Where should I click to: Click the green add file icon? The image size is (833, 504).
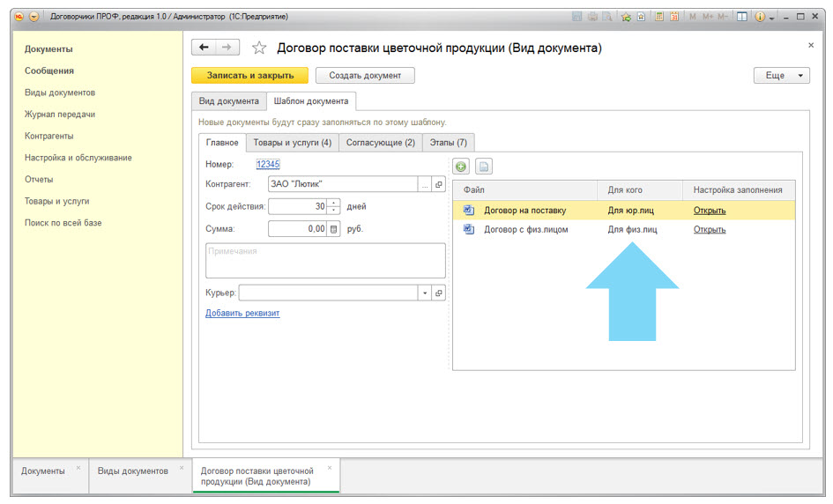point(461,167)
